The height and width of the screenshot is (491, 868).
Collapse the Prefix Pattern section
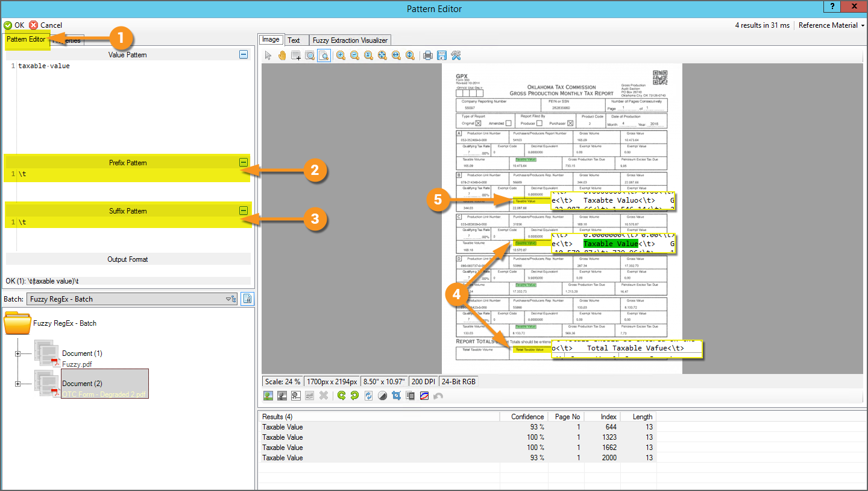coord(244,162)
